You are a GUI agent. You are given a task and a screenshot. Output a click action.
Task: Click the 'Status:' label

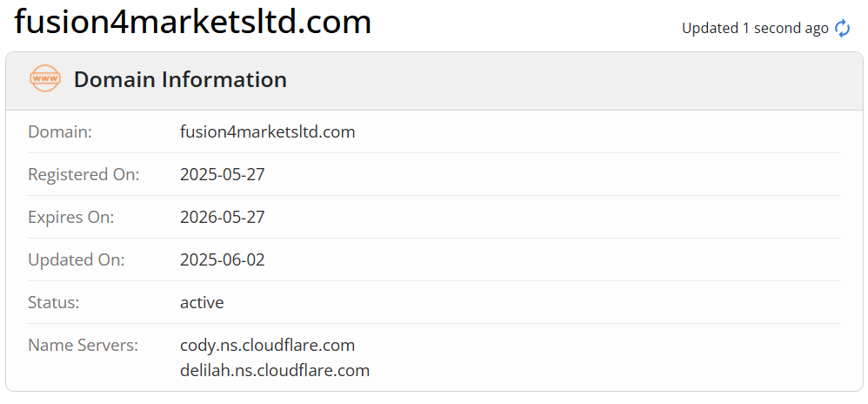pyautogui.click(x=54, y=303)
